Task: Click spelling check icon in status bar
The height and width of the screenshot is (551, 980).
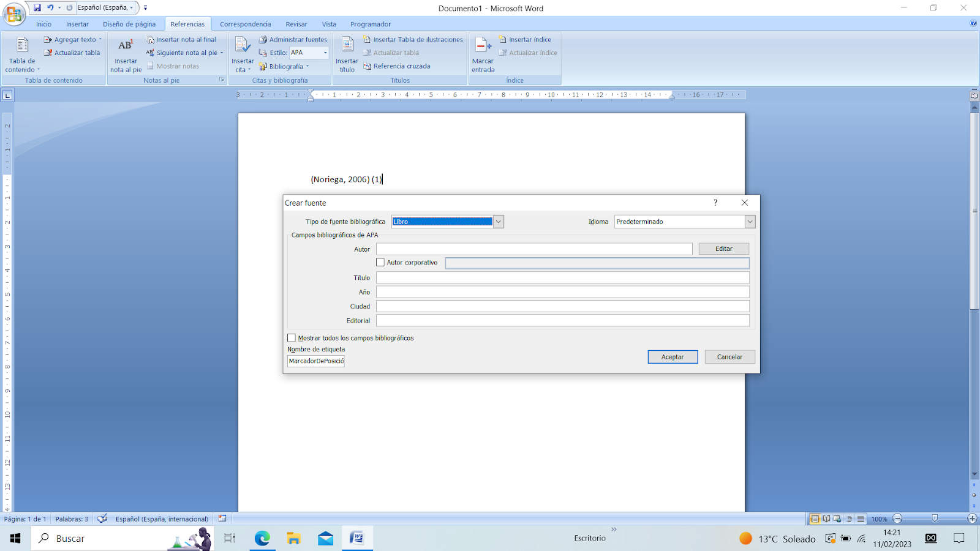Action: point(102,519)
